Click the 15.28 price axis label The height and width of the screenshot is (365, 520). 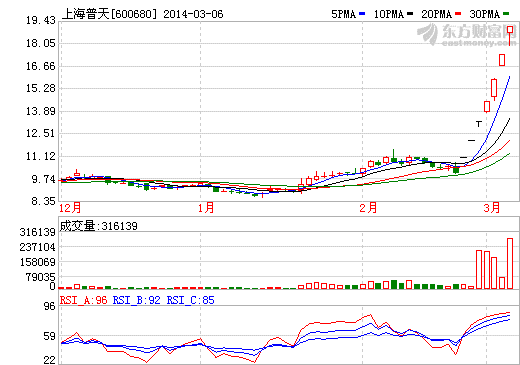(x=41, y=88)
